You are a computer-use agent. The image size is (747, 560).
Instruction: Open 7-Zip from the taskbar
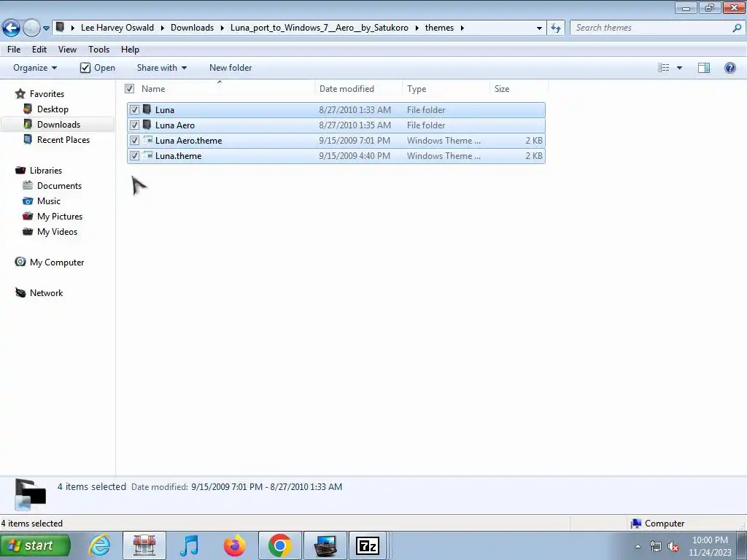[368, 545]
